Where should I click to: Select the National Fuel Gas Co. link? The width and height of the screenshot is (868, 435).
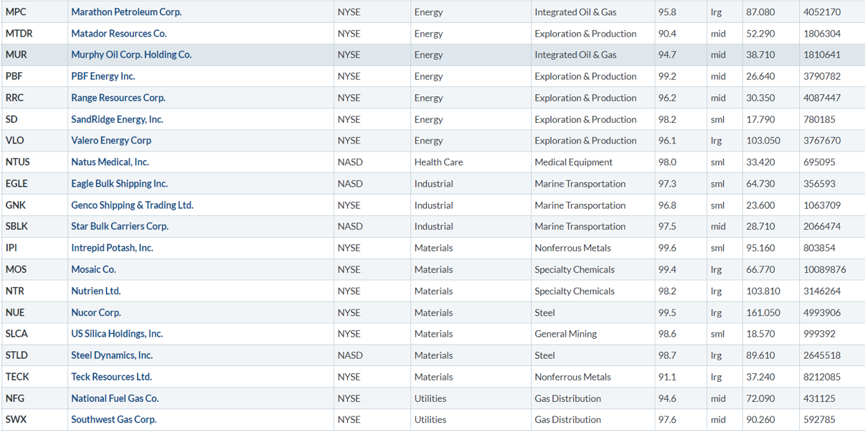point(115,398)
